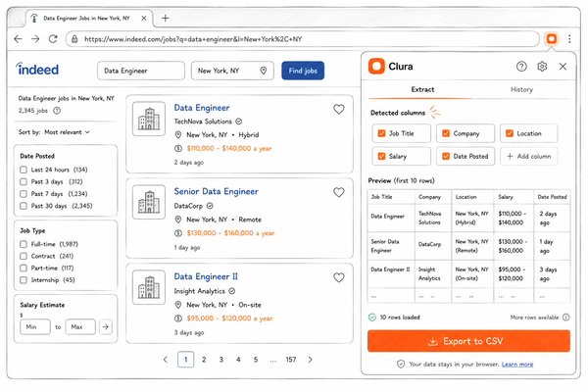Viewport: 588px width, 392px height.
Task: Click the Clura logo in panel header
Action: pos(376,66)
